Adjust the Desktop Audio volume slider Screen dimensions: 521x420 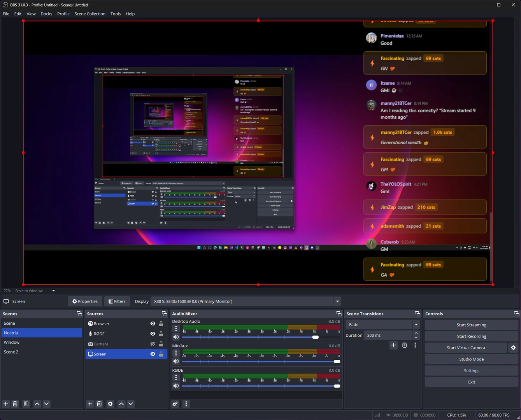(315, 337)
